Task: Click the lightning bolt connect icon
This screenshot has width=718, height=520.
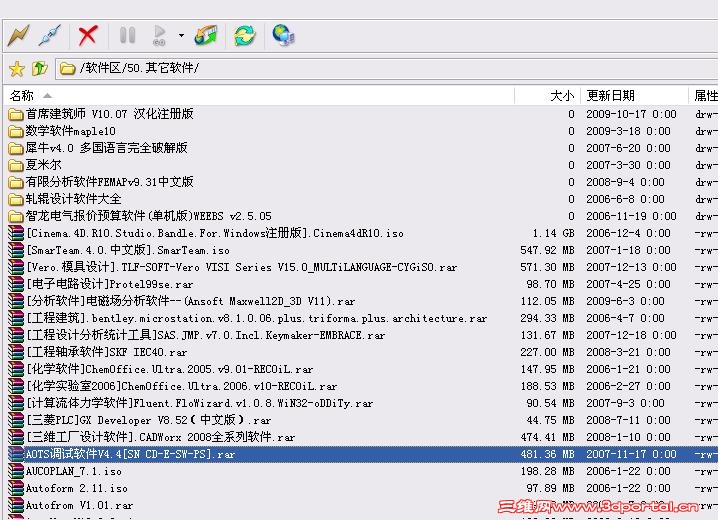Action: (19, 36)
